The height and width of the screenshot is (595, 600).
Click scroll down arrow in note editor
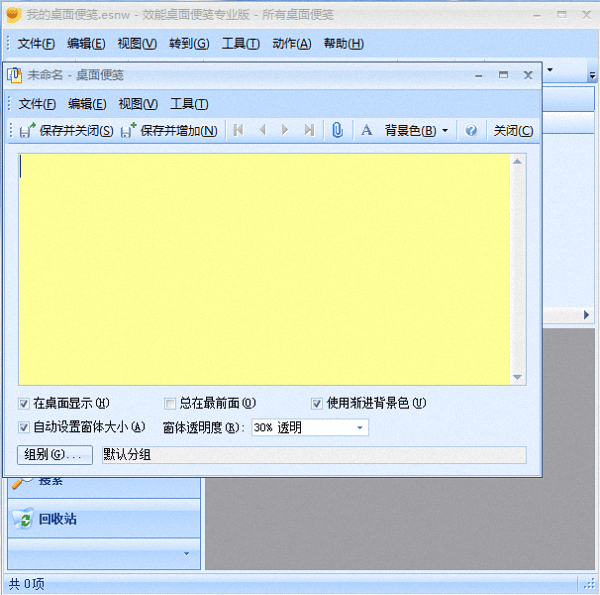point(517,377)
